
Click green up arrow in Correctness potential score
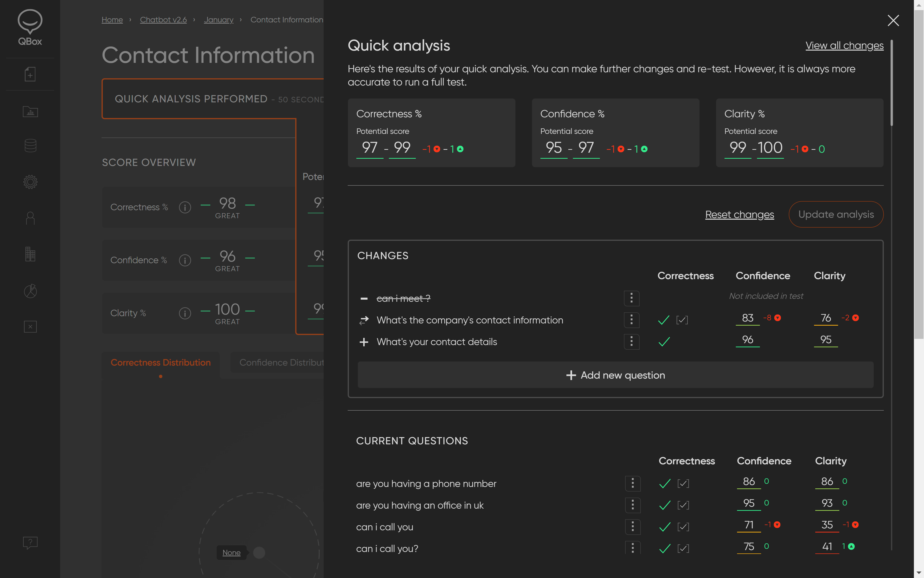tap(460, 149)
